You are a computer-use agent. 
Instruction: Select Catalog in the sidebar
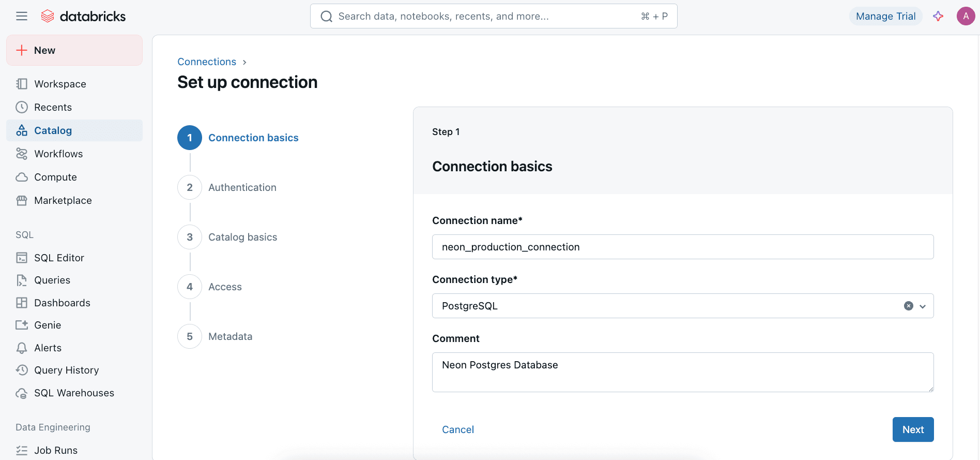(x=74, y=130)
